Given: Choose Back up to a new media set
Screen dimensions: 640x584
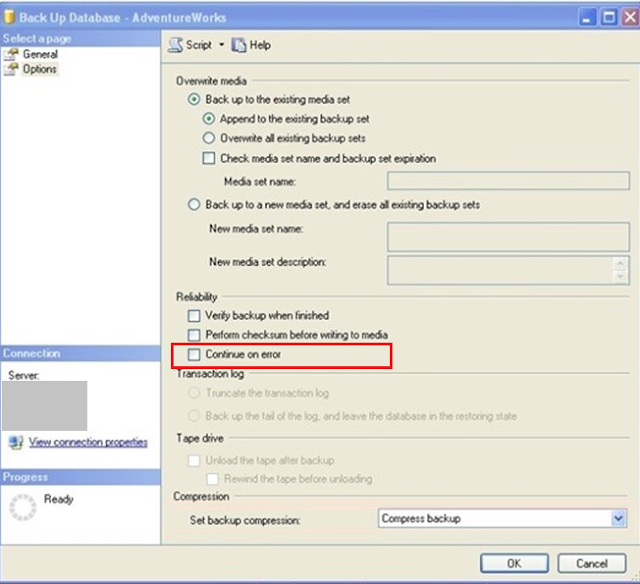Looking at the screenshot, I should click(x=194, y=204).
